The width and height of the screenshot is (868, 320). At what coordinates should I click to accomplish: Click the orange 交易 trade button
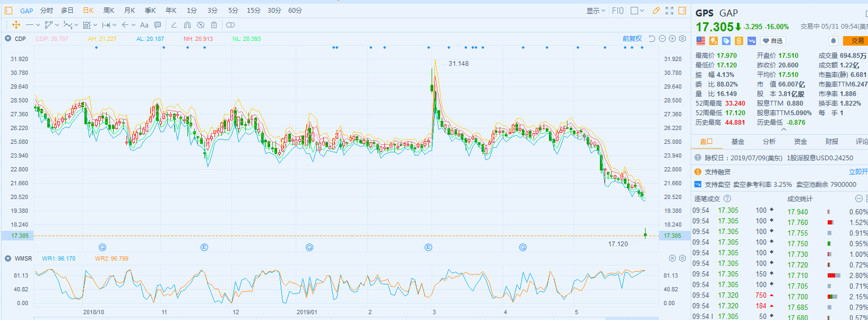coord(855,41)
